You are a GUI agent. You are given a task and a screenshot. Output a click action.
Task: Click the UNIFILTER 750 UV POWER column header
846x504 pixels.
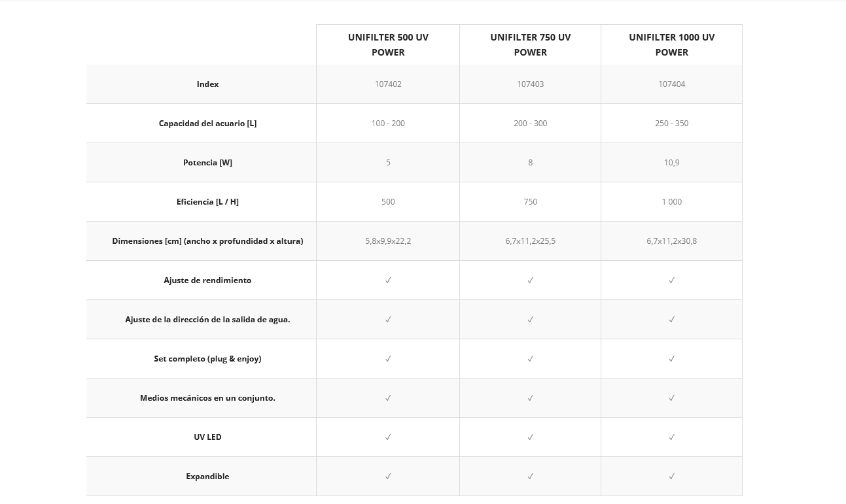pyautogui.click(x=530, y=44)
